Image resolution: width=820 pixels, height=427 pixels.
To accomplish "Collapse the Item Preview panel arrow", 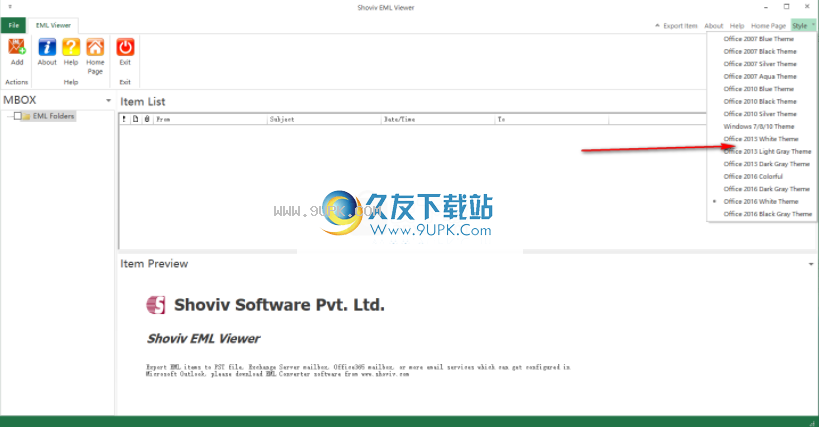I will pos(811,264).
